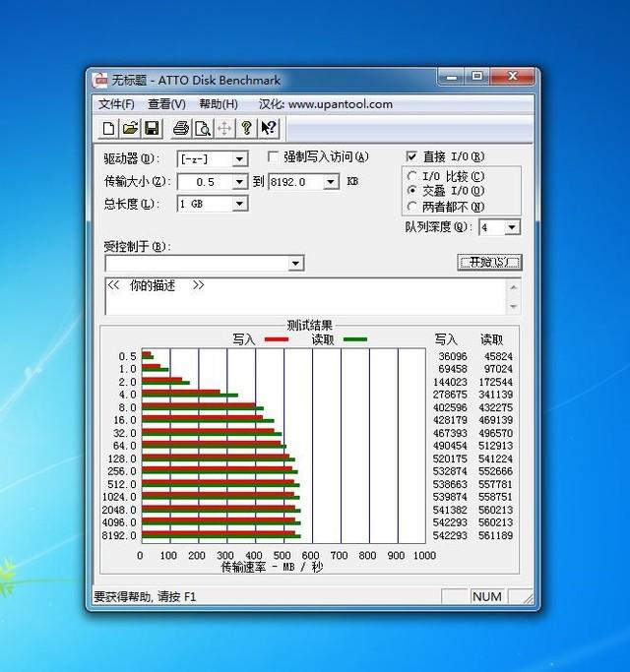Open the 帮助(H) menu
The image size is (630, 672).
(219, 104)
